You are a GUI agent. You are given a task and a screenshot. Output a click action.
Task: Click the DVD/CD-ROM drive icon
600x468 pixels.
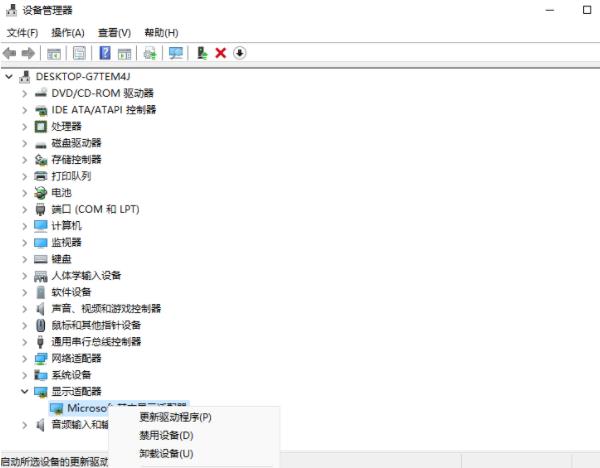tap(41, 93)
